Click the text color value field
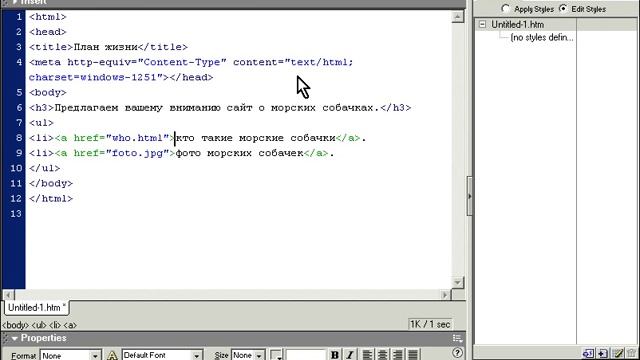The height and width of the screenshot is (360, 640). [x=305, y=355]
